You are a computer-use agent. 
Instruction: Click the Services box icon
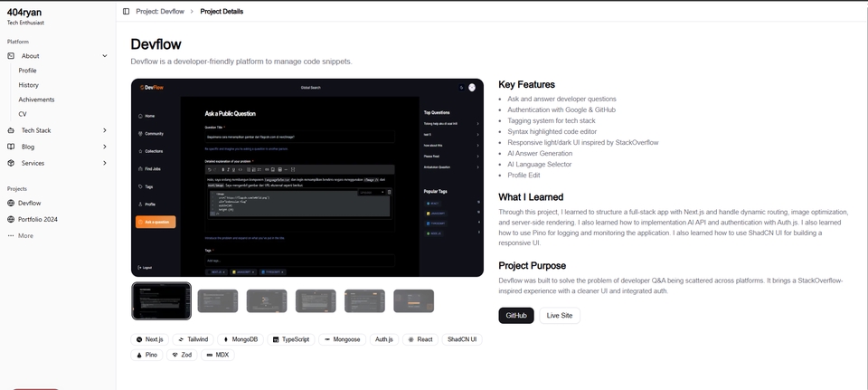tap(11, 163)
